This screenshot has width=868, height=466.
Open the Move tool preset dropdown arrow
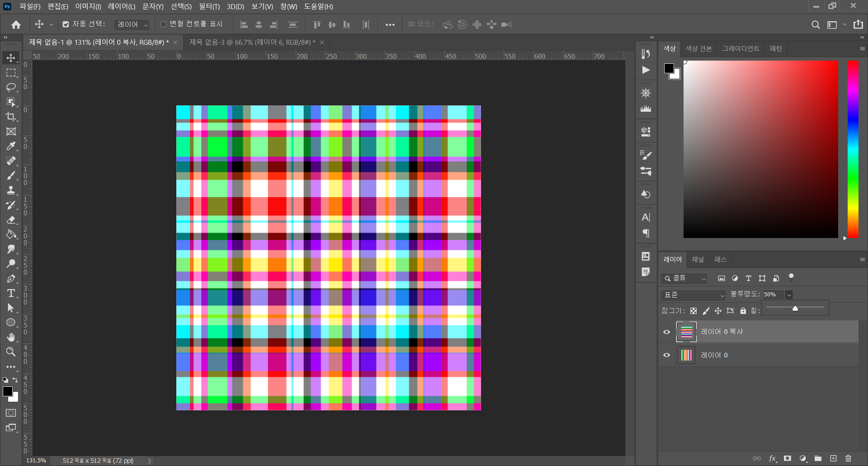click(51, 24)
